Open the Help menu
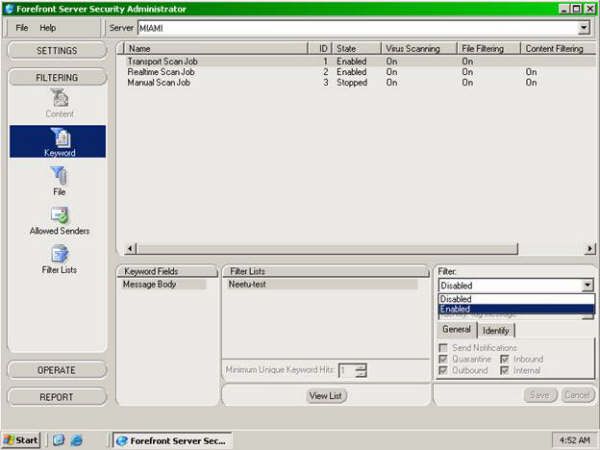Image resolution: width=600 pixels, height=450 pixels. point(48,28)
